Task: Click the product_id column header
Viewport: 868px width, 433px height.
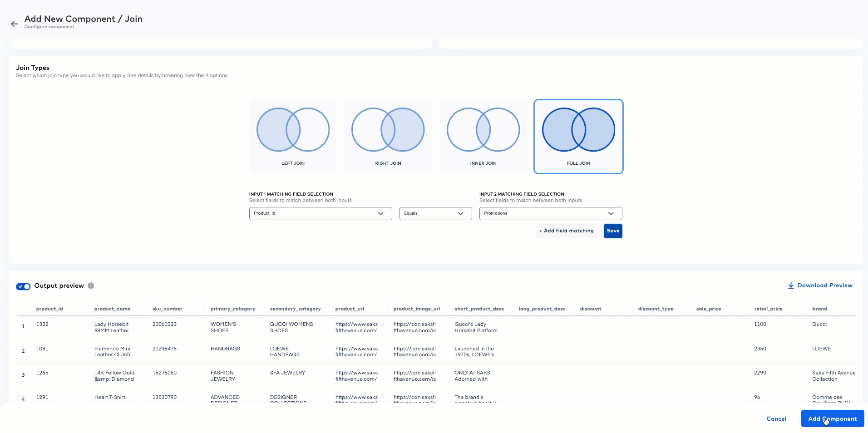Action: pyautogui.click(x=49, y=309)
